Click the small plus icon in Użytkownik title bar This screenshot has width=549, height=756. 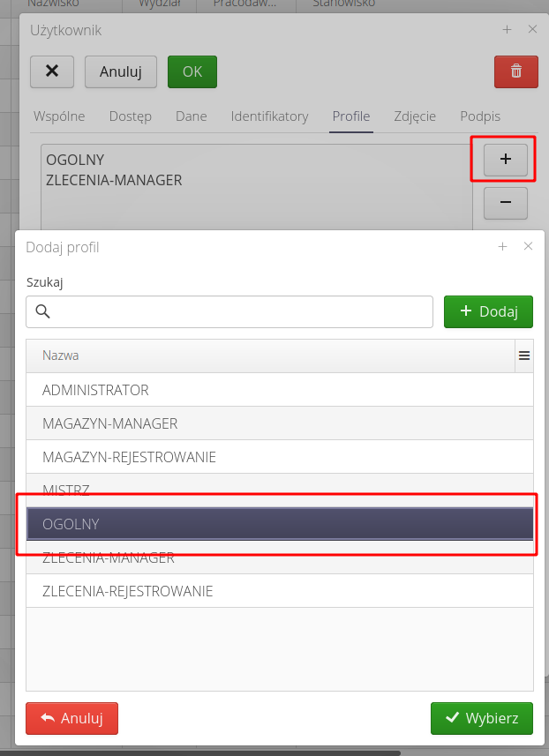tap(508, 29)
